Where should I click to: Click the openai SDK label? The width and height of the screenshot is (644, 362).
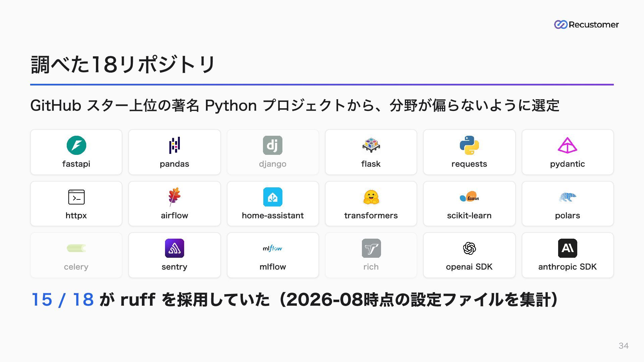[469, 267]
